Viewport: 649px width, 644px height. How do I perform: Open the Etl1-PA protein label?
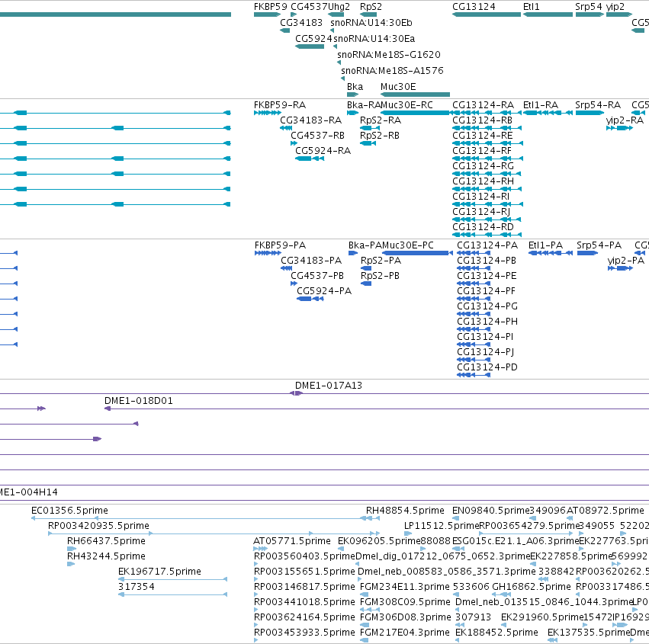point(545,245)
